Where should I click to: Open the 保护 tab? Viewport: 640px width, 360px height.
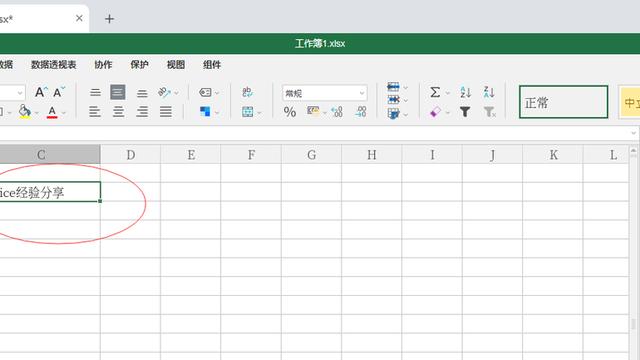click(139, 64)
